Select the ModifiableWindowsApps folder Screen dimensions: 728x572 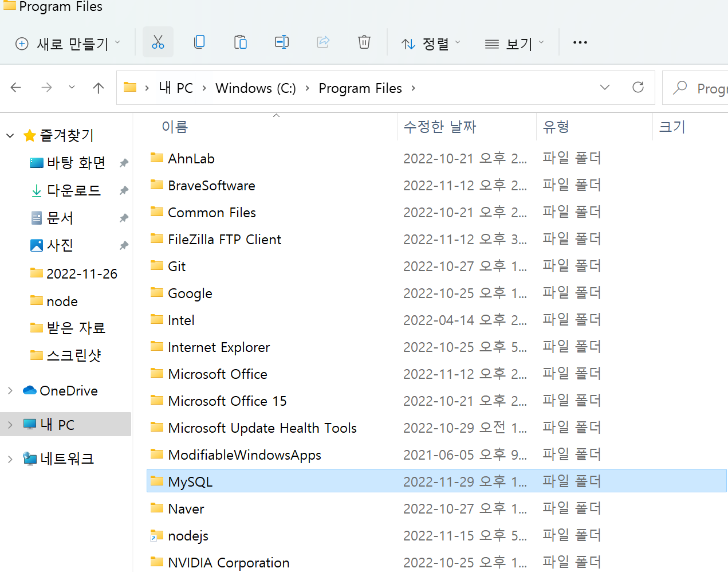(436, 455)
